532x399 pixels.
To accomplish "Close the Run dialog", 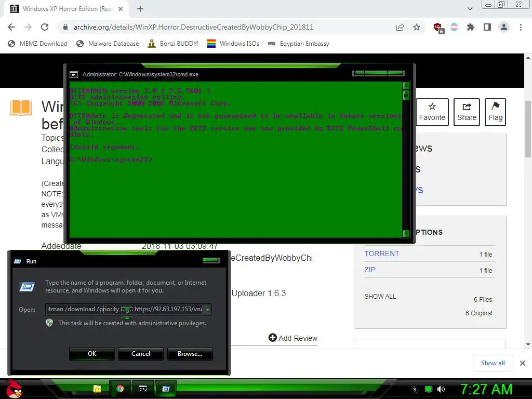I will [x=211, y=260].
